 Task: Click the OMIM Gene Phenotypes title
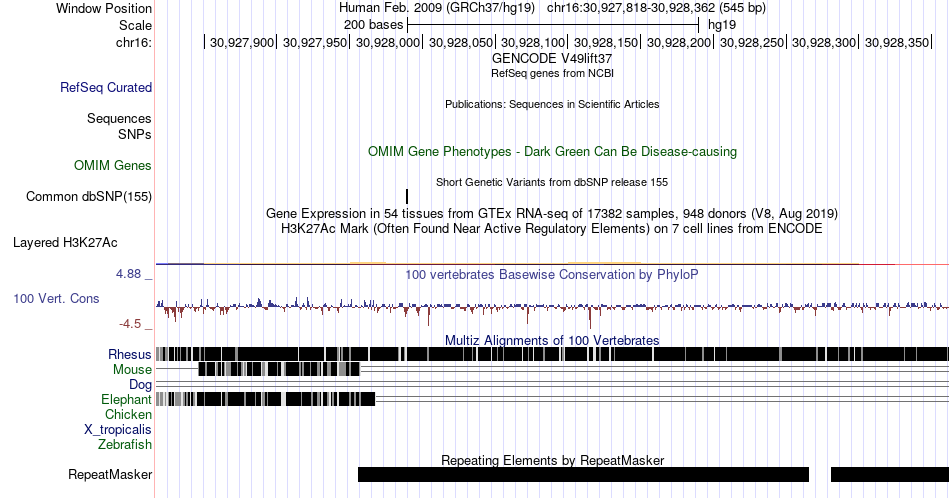click(x=552, y=151)
